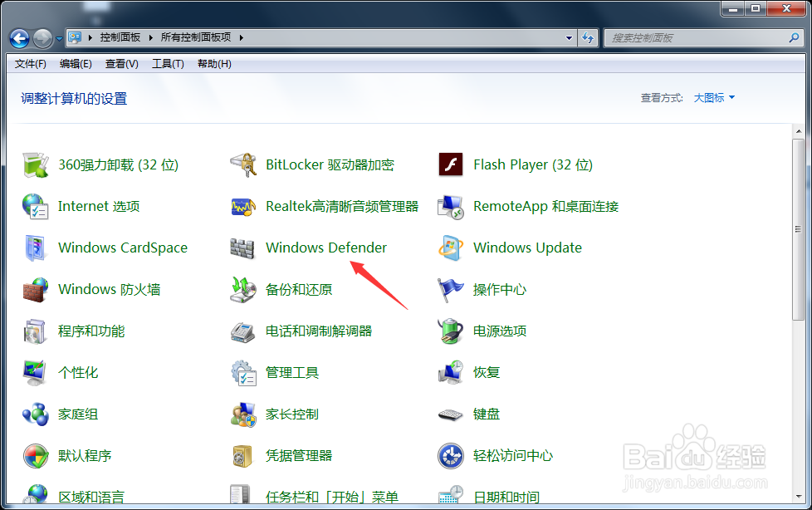Open the 程序和功能 icon

tap(36, 331)
